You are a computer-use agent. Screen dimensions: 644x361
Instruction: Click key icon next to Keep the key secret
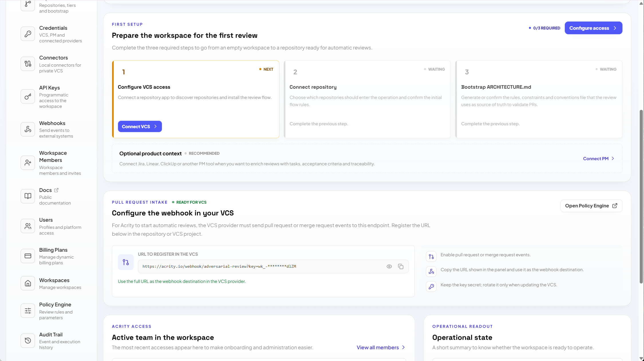pyautogui.click(x=431, y=286)
